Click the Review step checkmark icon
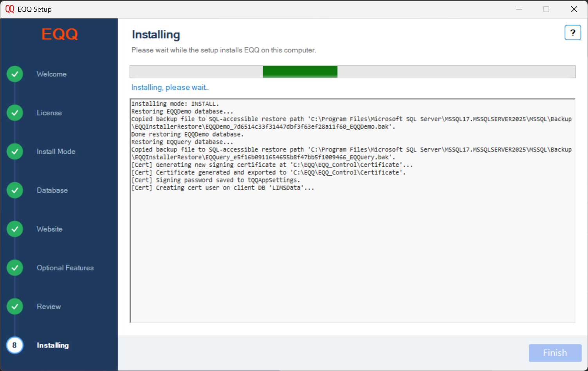The width and height of the screenshot is (588, 371). 14,306
